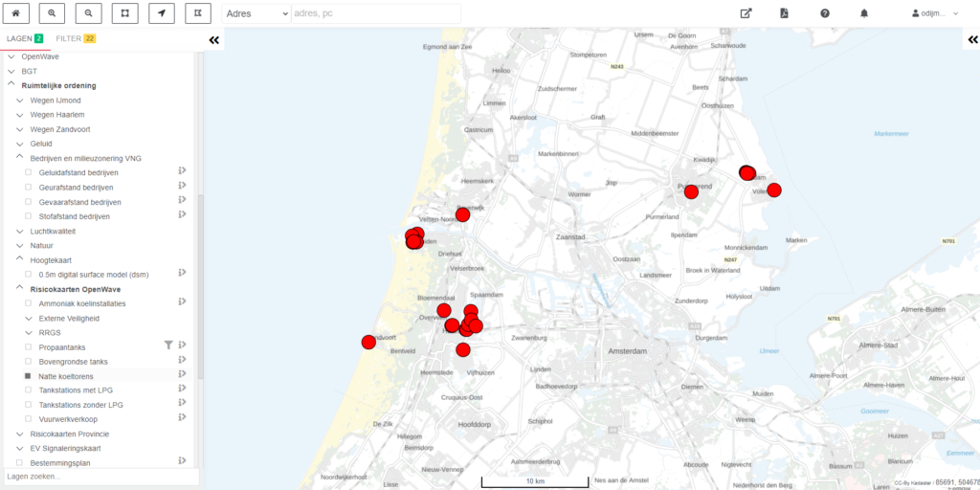Viewport: 980px width, 490px height.
Task: Click the locate me arrow button
Action: 161,13
